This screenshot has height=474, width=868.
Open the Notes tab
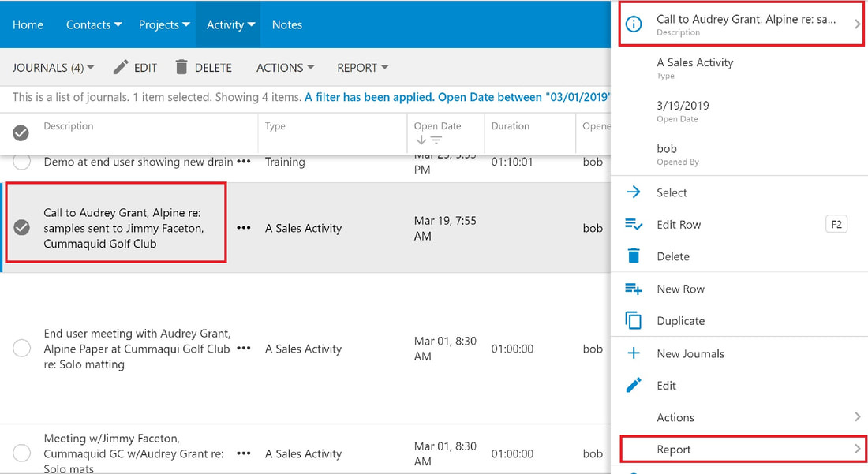(286, 24)
